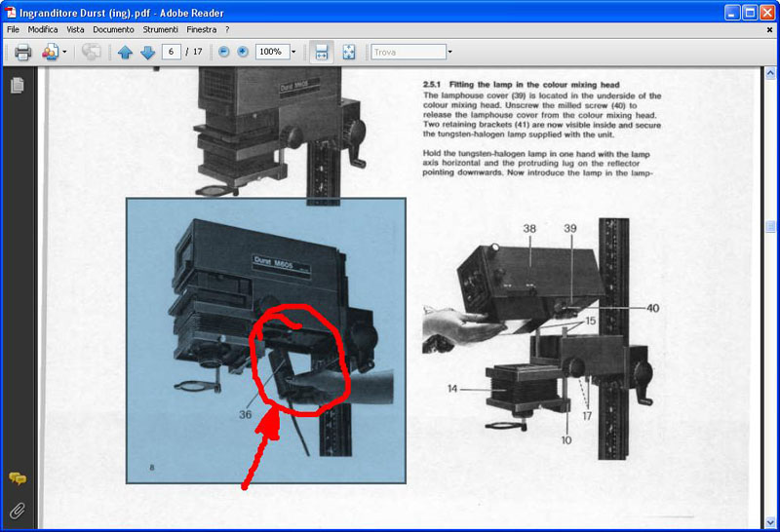The height and width of the screenshot is (532, 780).
Task: Click the zoom out minus button
Action: (x=224, y=52)
